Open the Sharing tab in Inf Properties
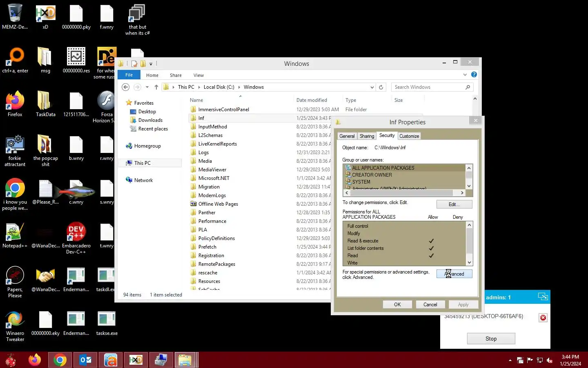Screen dimensions: 588x368 (x=367, y=136)
